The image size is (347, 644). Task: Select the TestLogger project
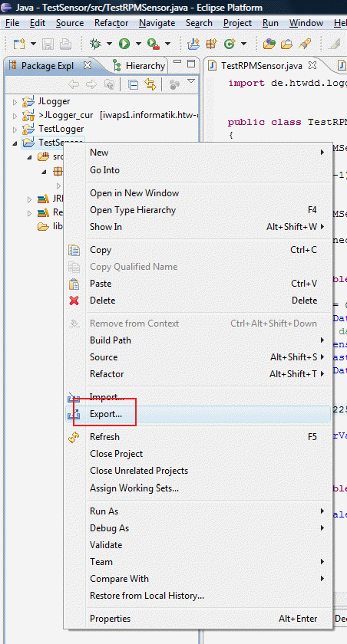pyautogui.click(x=61, y=129)
